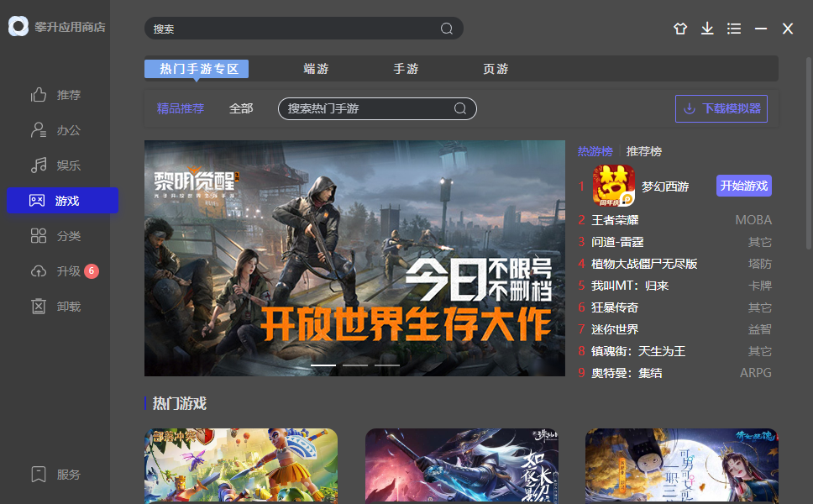Viewport: 813px width, 504px height.
Task: Open the 倩女幽魂 game card thumbnail
Action: point(682,465)
